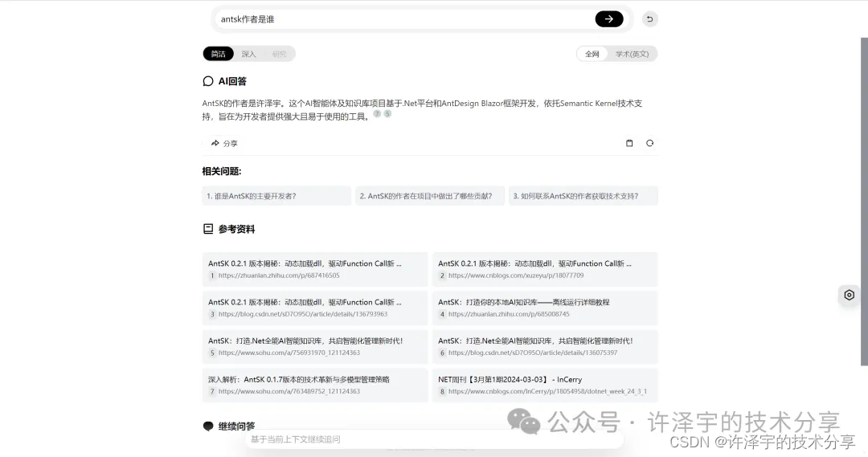Viewport: 868px width, 457px height.
Task: Ask related question about the author's contributions
Action: [430, 196]
